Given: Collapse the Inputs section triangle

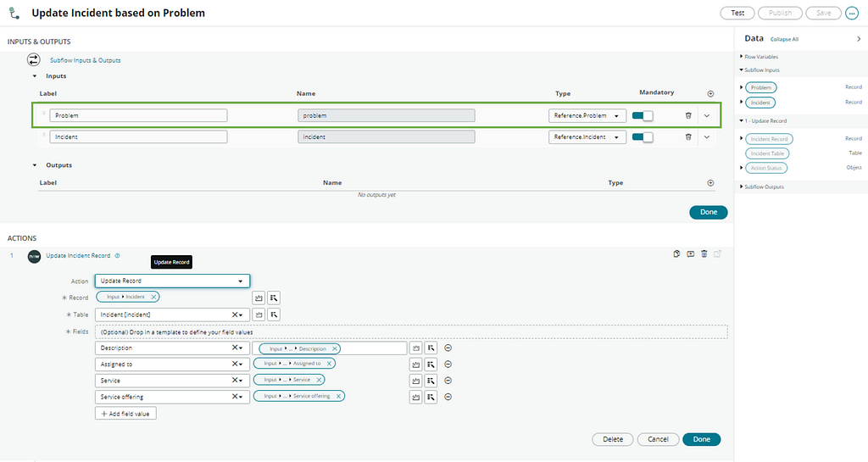Looking at the screenshot, I should coord(34,76).
